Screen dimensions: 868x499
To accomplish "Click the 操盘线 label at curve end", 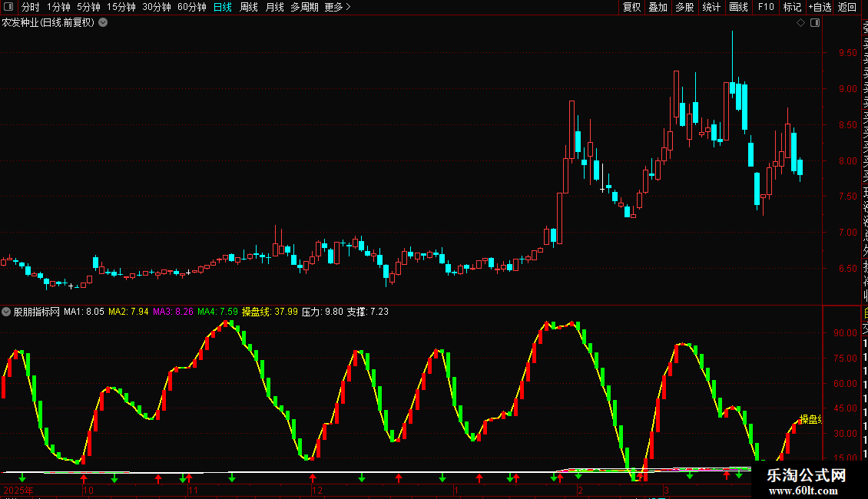I will (x=810, y=419).
